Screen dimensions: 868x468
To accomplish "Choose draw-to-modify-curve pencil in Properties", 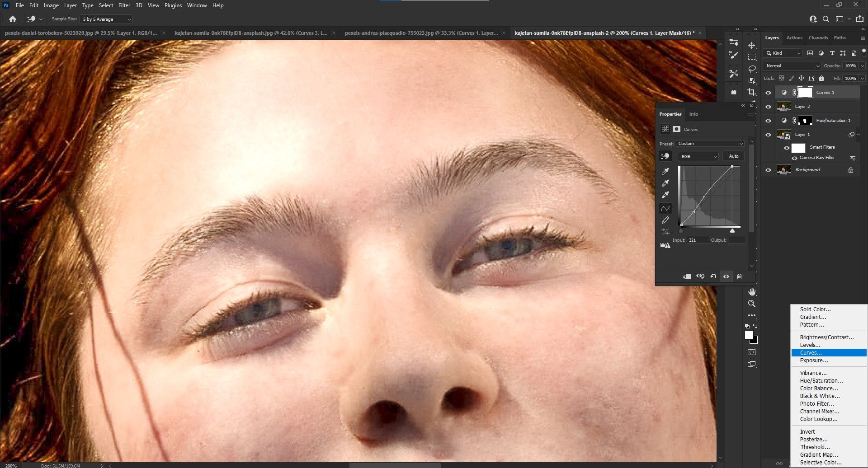I will tap(665, 220).
